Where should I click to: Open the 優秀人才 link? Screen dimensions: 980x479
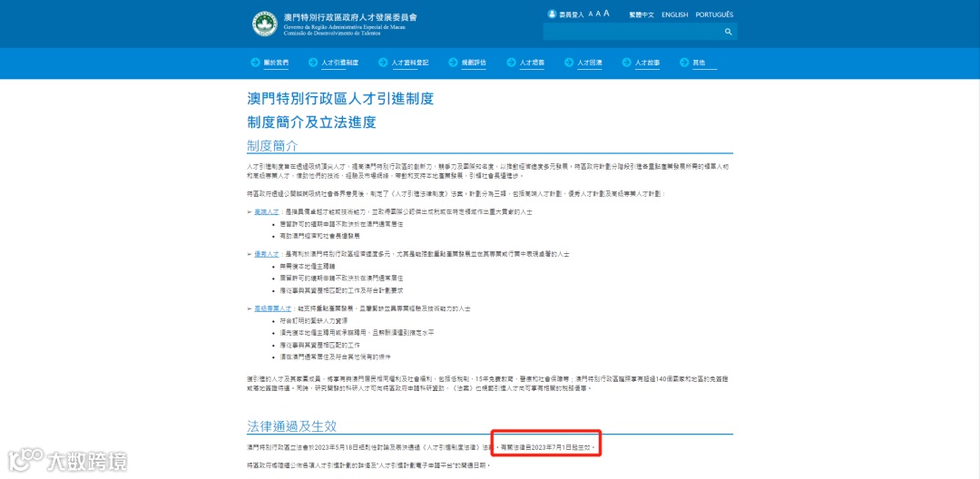(x=266, y=255)
